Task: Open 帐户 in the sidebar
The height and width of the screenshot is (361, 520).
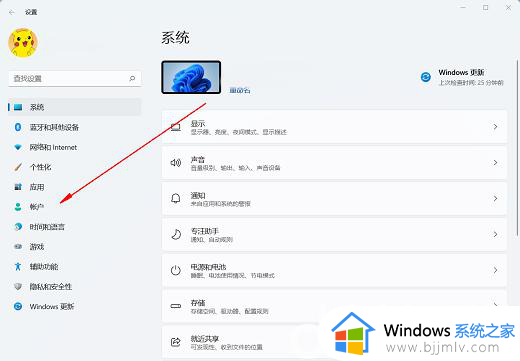Action: point(75,207)
